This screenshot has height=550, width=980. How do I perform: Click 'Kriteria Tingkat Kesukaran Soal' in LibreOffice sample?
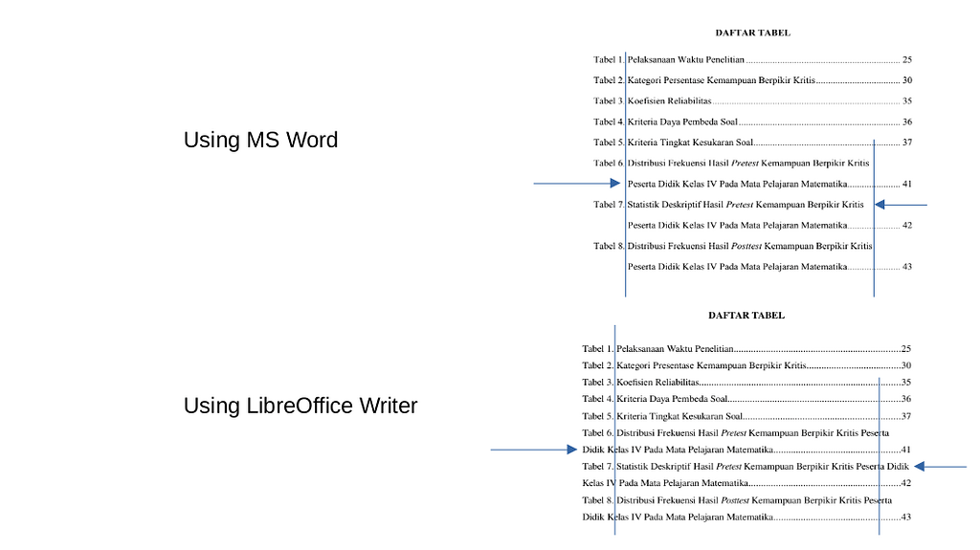pos(679,416)
